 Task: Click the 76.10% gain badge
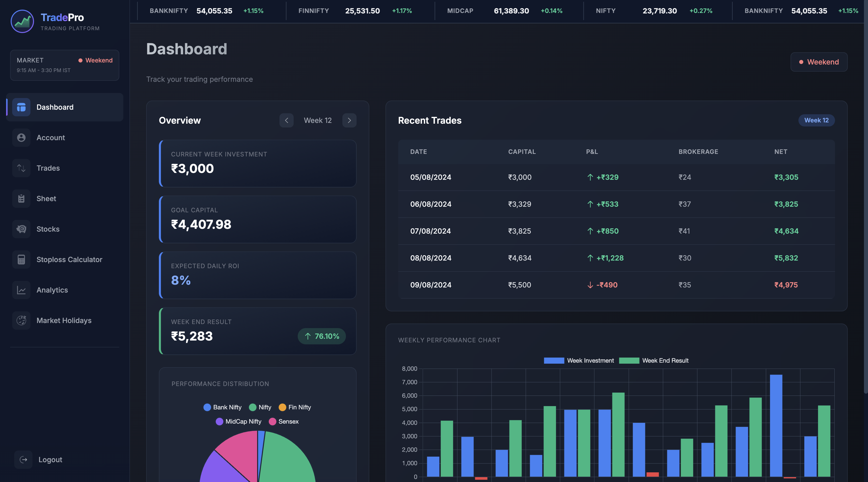[322, 336]
